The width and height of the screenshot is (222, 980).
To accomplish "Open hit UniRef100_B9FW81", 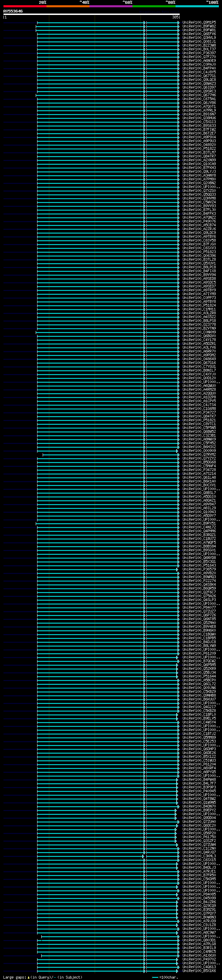I will pyautogui.click(x=199, y=30).
